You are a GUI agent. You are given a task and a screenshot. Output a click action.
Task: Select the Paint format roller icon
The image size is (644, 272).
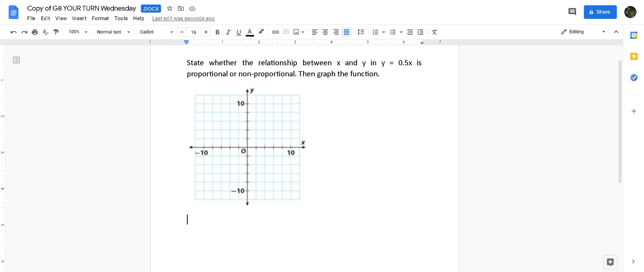tap(56, 32)
